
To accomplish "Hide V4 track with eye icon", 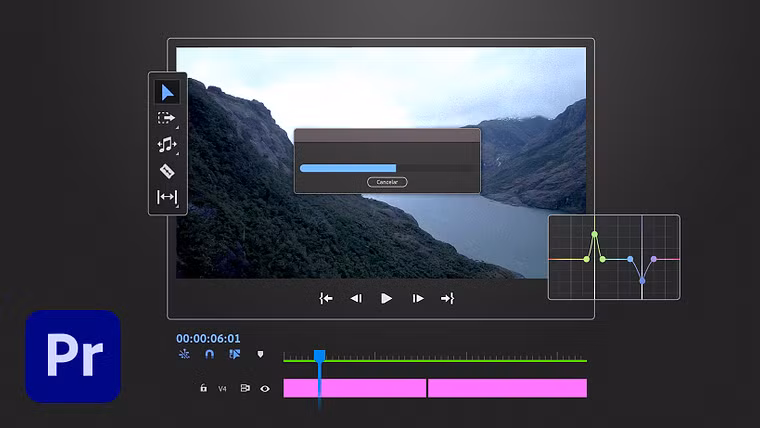I will click(265, 388).
